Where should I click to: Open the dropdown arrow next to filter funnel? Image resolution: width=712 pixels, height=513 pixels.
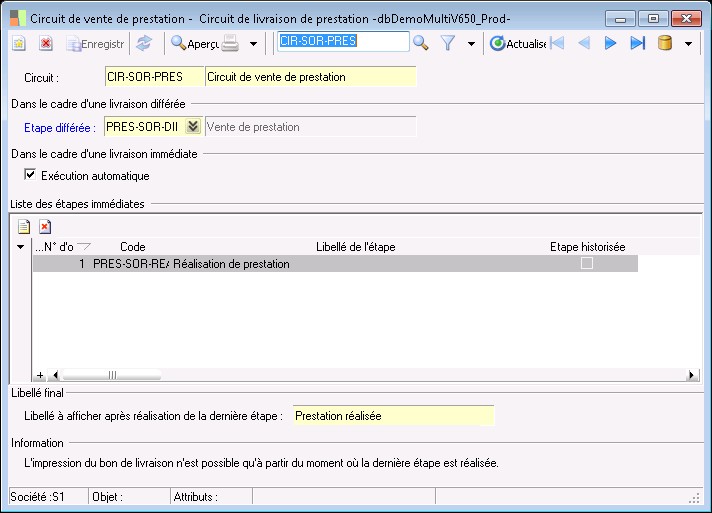point(471,44)
